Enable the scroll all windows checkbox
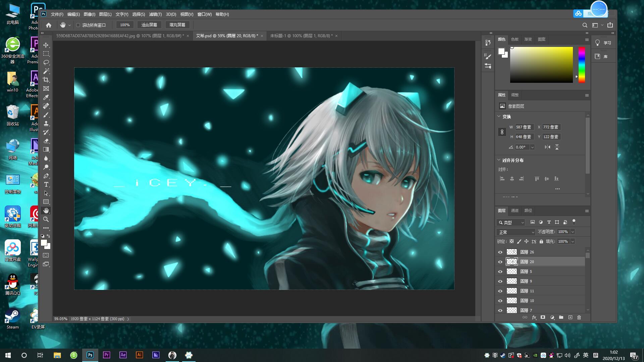Screen dimensions: 644x362 coord(78,25)
